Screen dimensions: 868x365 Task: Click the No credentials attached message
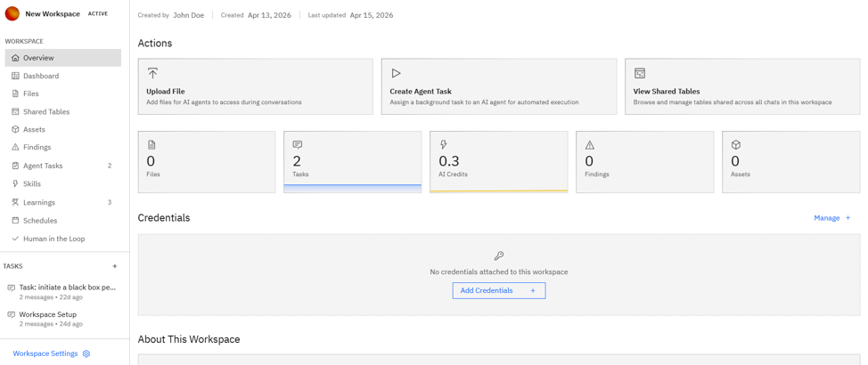(x=499, y=272)
